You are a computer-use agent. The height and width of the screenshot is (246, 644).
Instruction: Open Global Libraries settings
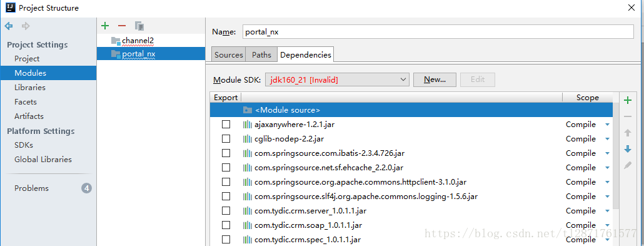click(43, 160)
